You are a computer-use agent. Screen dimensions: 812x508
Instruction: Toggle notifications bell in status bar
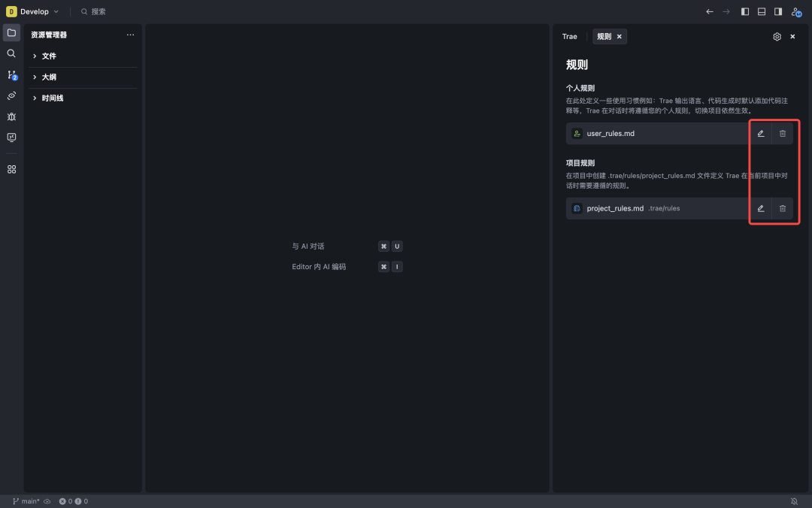tap(794, 501)
